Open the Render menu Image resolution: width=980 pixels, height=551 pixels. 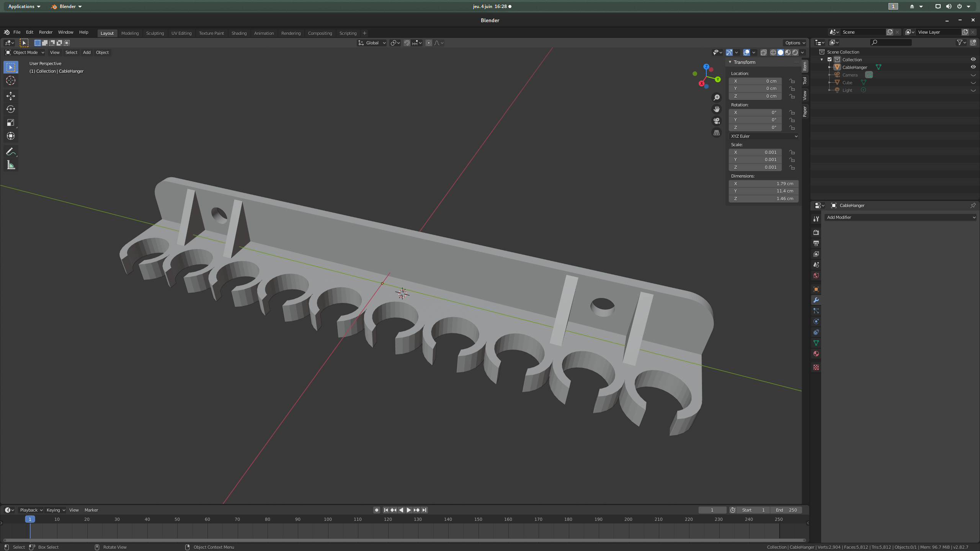tap(46, 32)
